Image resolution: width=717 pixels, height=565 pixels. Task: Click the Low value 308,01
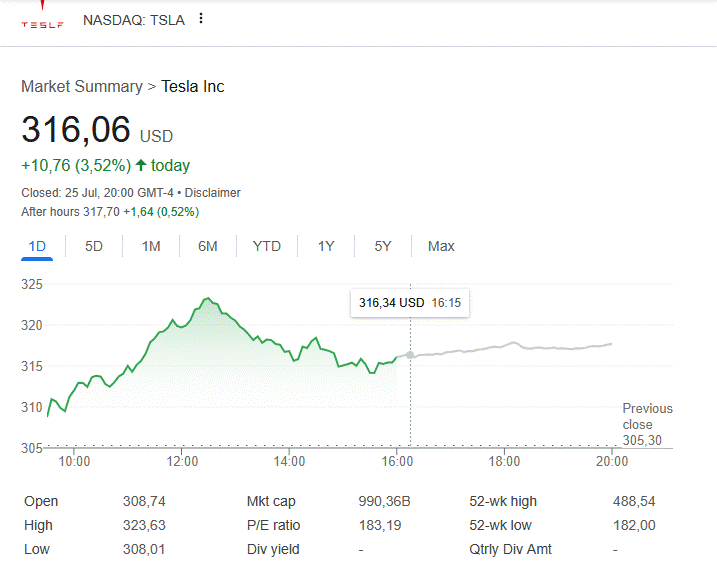pyautogui.click(x=144, y=549)
